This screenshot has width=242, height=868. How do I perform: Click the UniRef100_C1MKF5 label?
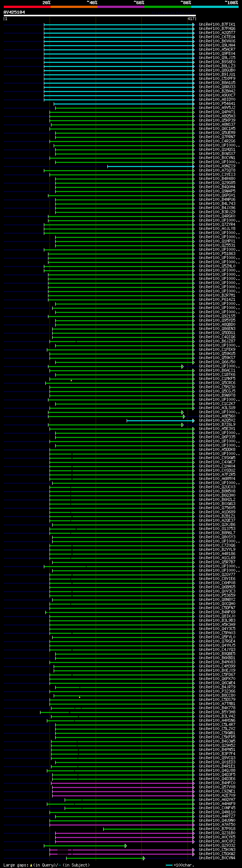click(x=217, y=379)
